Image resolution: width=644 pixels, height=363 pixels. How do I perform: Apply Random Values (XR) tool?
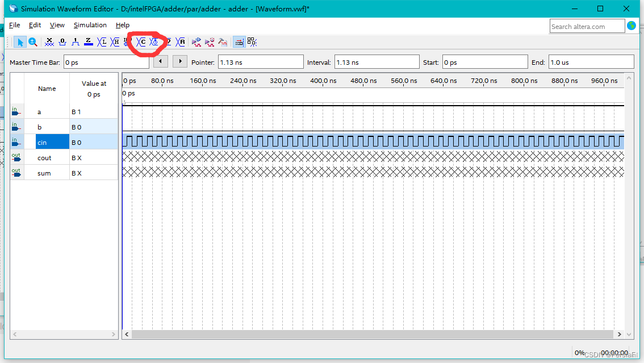180,42
